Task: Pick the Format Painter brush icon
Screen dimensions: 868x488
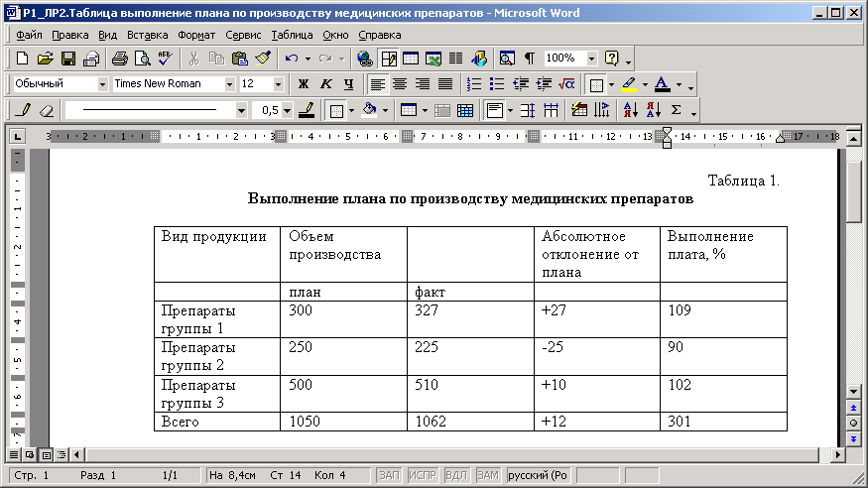Action: [263, 59]
